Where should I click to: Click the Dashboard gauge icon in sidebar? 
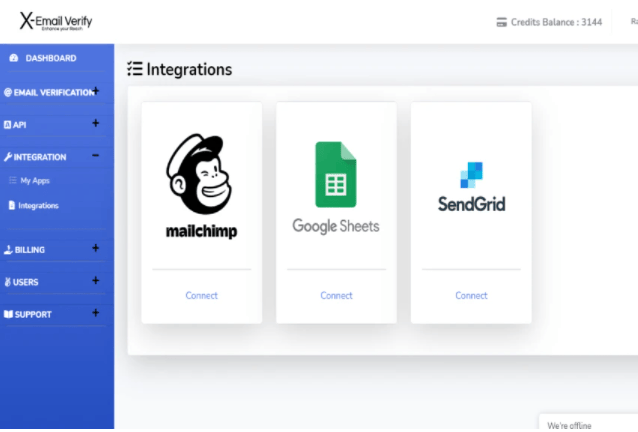[x=13, y=59]
